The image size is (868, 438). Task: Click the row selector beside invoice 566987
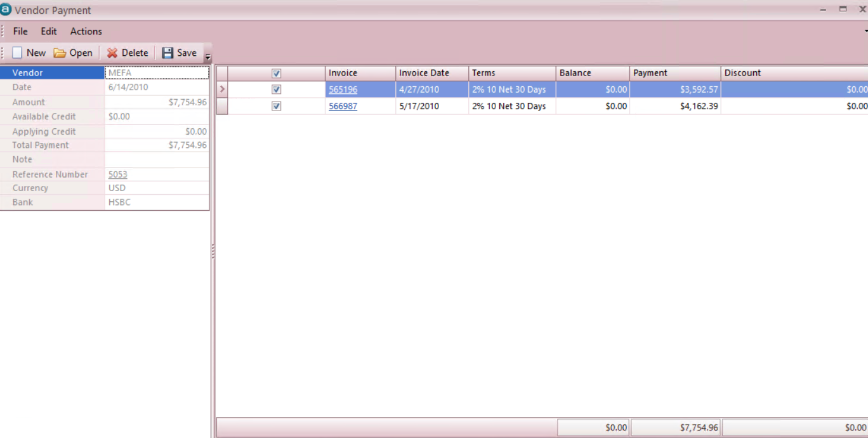pos(222,107)
